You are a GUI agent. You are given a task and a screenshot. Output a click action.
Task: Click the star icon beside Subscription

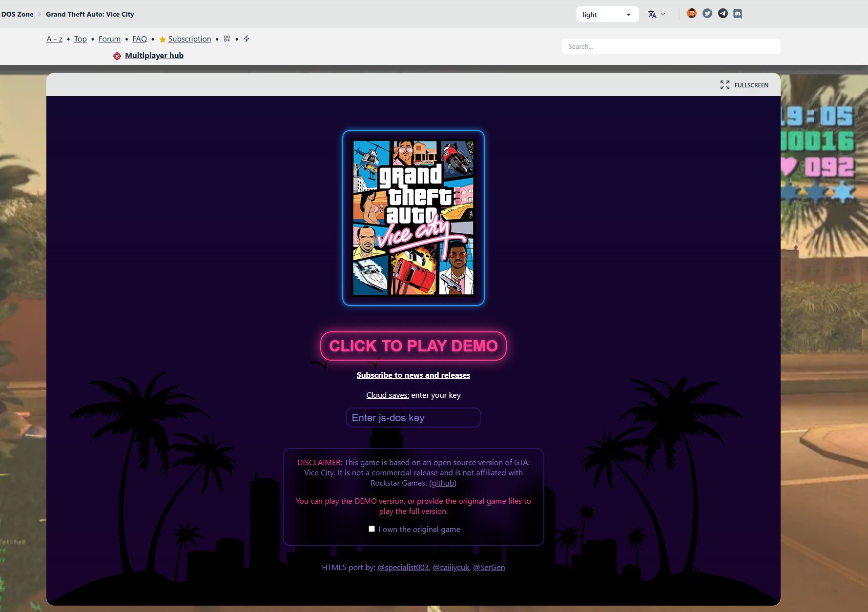(161, 39)
